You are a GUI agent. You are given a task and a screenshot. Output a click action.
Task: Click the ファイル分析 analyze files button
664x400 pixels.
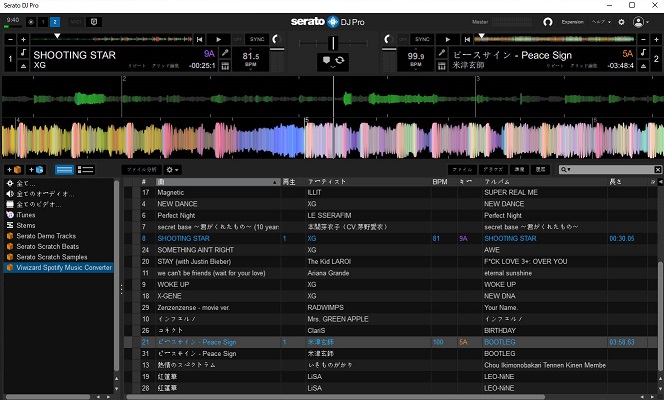pos(141,170)
